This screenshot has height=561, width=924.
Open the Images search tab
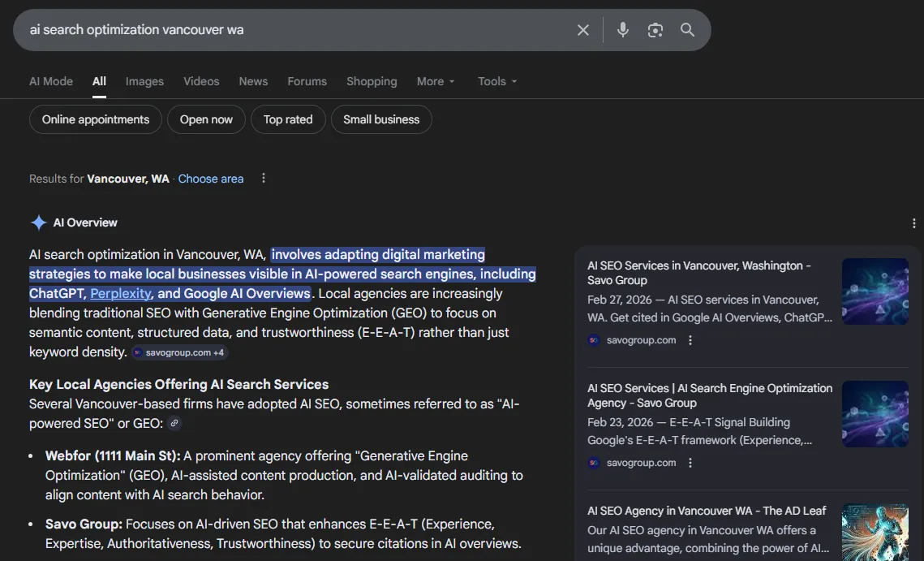pyautogui.click(x=144, y=81)
